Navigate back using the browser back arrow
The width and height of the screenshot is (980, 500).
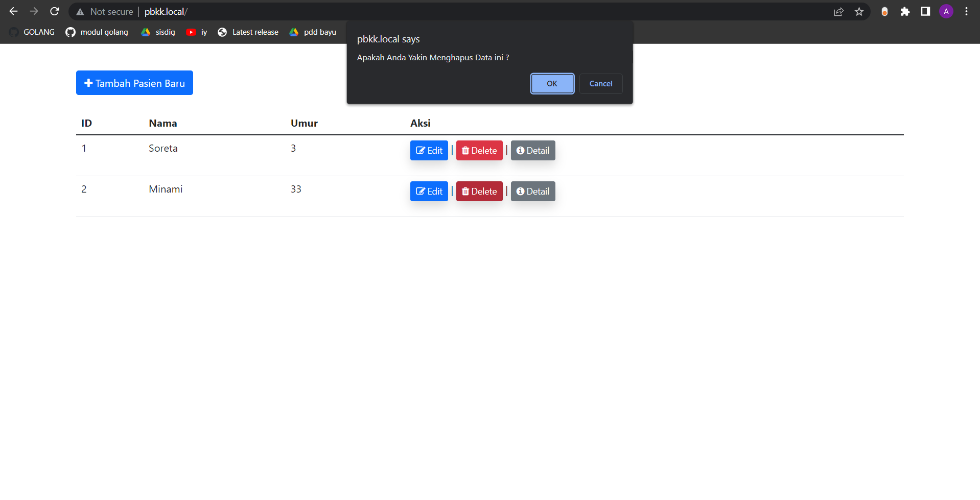click(13, 11)
